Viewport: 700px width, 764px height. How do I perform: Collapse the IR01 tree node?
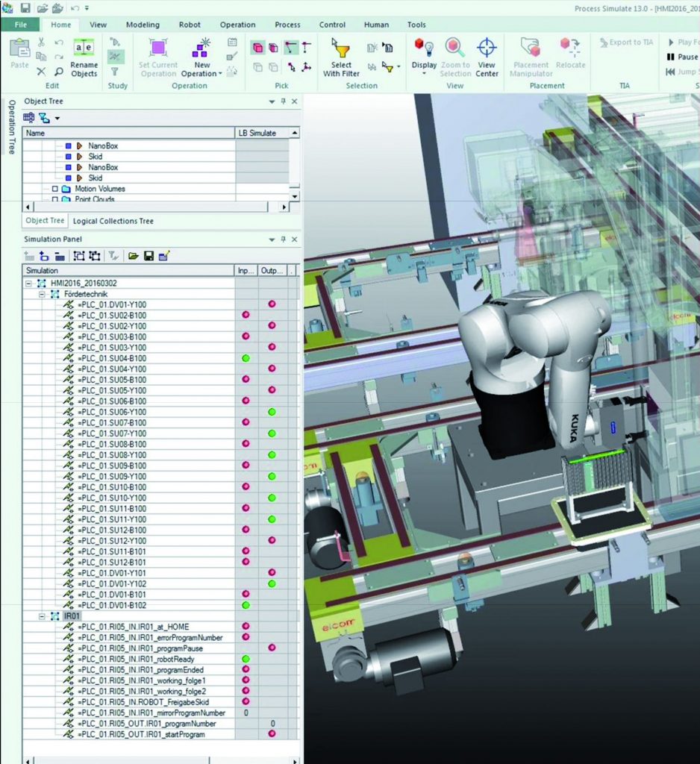pos(42,616)
